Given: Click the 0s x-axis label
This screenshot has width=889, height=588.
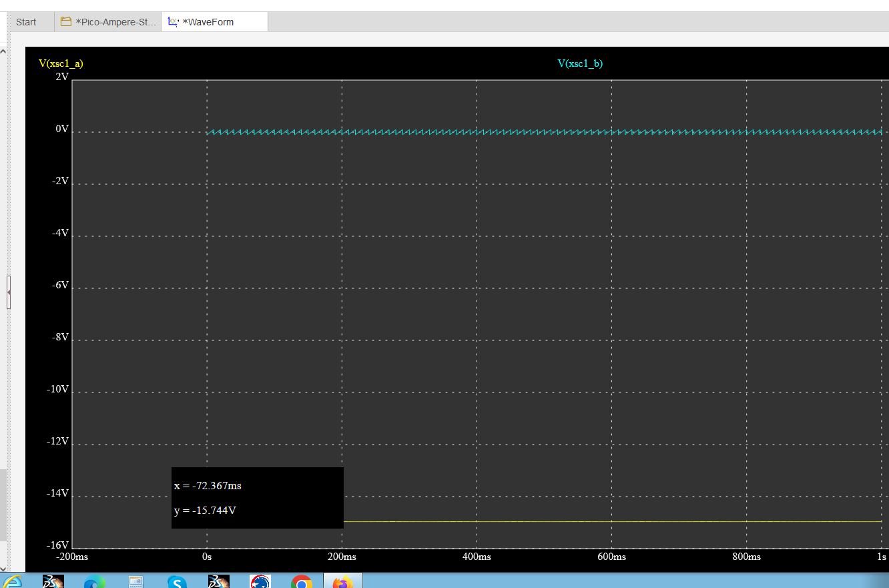Looking at the screenshot, I should click(207, 557).
